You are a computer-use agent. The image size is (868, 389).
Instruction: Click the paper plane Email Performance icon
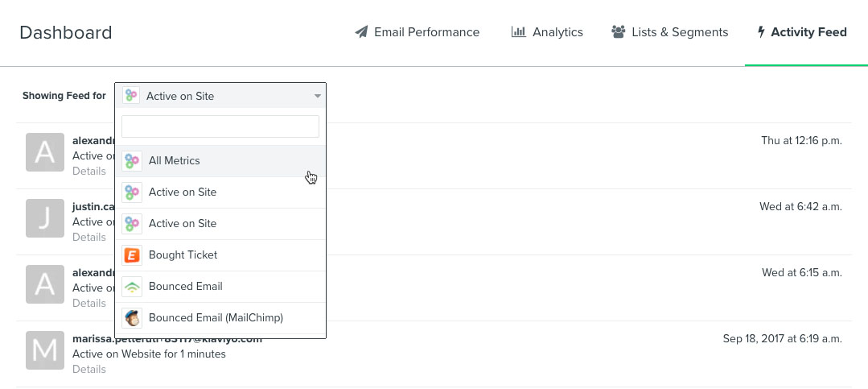point(361,32)
